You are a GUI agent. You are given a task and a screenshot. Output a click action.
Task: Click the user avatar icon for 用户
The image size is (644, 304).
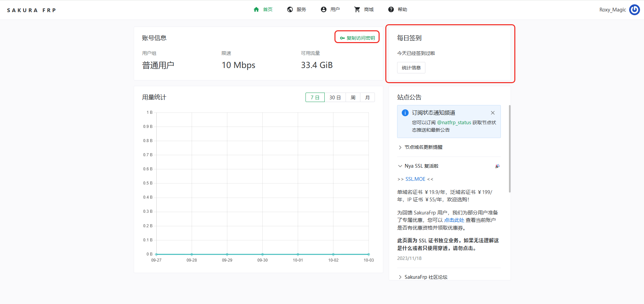pos(324,9)
